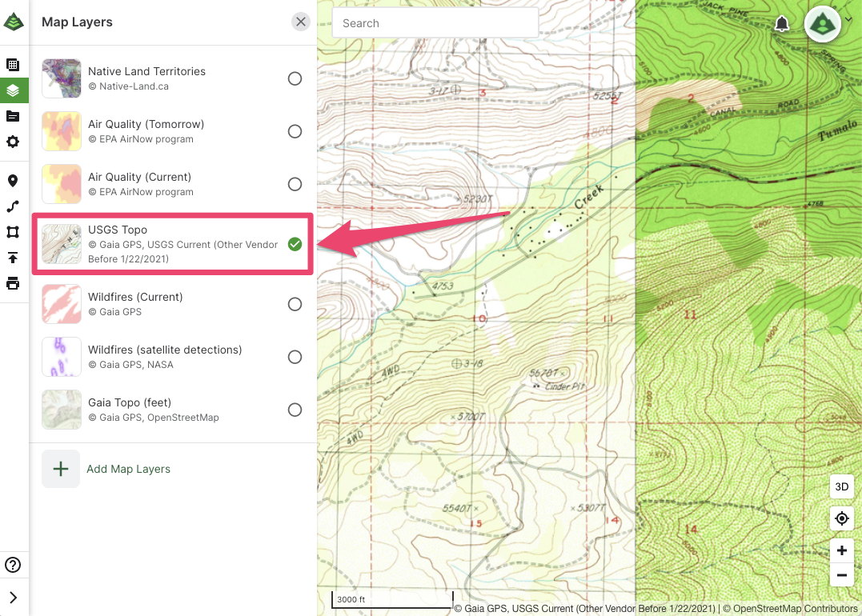The width and height of the screenshot is (862, 616).
Task: Disable the USGS Topo layer checkmark
Action: point(295,244)
